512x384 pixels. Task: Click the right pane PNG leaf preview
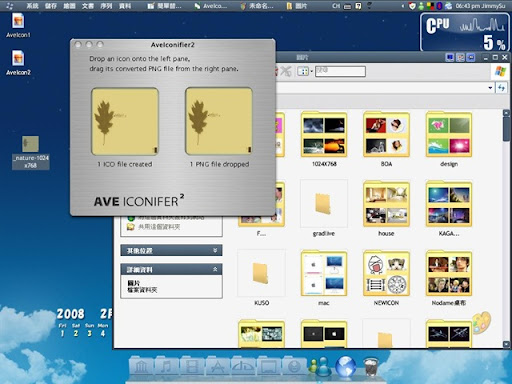click(219, 121)
